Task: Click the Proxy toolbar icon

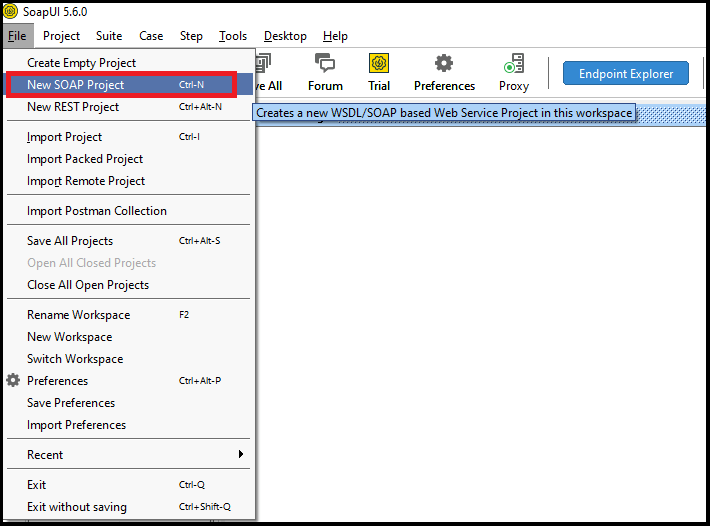Action: tap(514, 72)
